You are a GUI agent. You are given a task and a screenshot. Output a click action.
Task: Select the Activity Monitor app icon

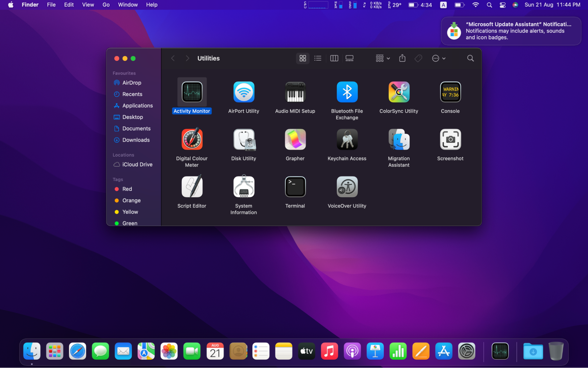coord(192,92)
